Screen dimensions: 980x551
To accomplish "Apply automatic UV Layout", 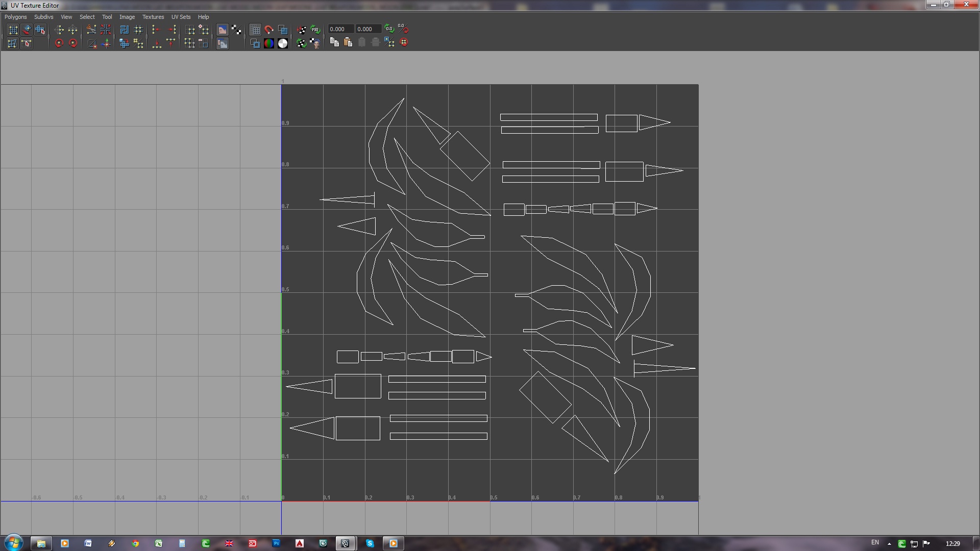I will click(124, 30).
